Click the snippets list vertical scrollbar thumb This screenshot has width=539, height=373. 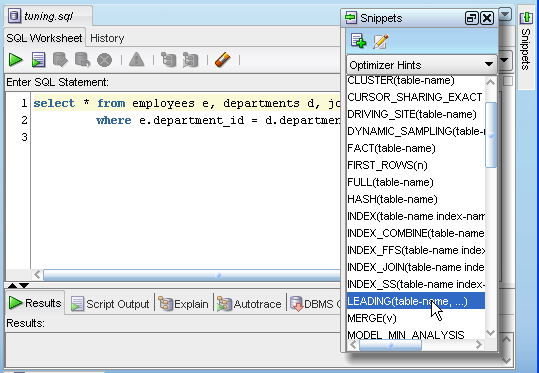[x=491, y=135]
